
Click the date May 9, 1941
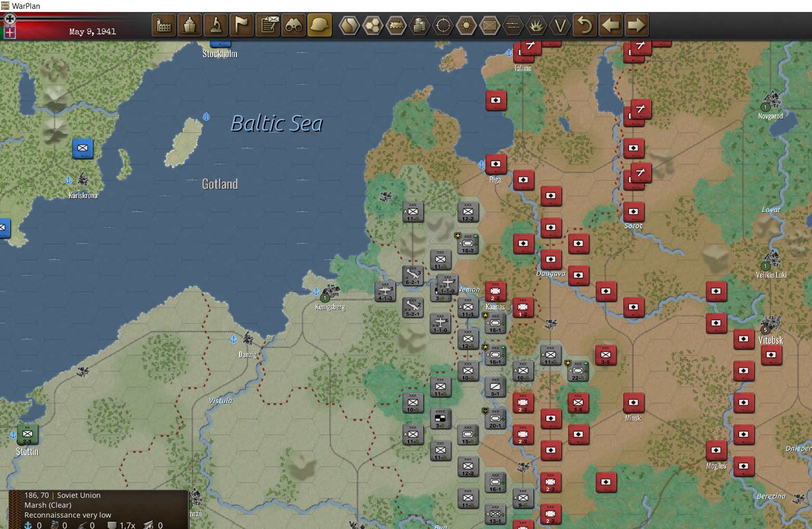93,32
